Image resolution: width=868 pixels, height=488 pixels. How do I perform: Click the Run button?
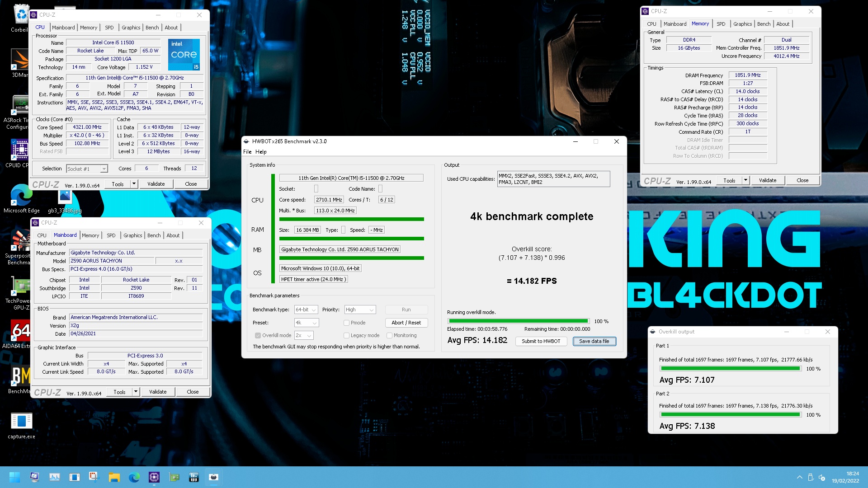[x=406, y=310]
